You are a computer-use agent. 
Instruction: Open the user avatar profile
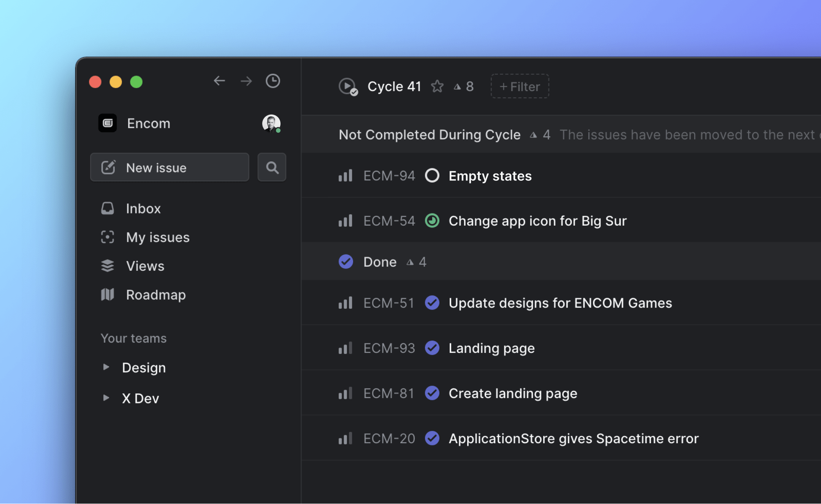271,123
